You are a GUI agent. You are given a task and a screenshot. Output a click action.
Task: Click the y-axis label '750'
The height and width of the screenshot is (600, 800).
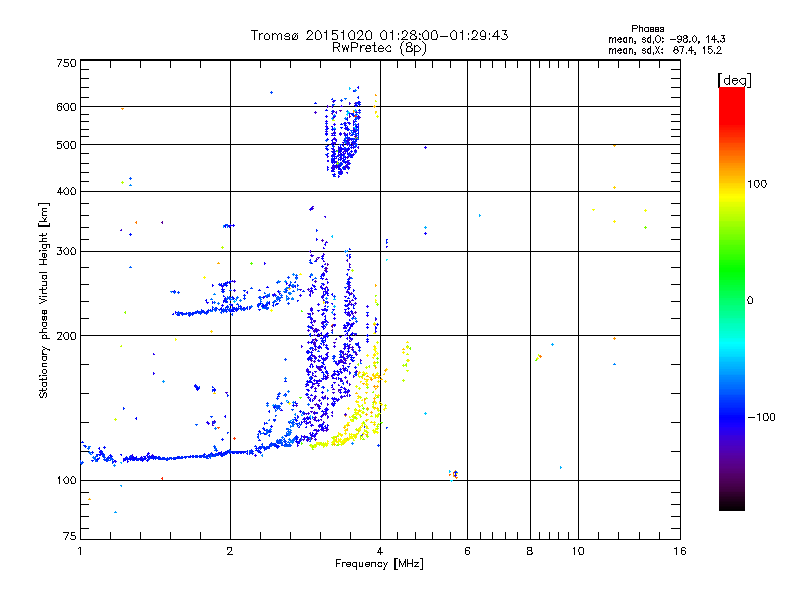pos(66,63)
